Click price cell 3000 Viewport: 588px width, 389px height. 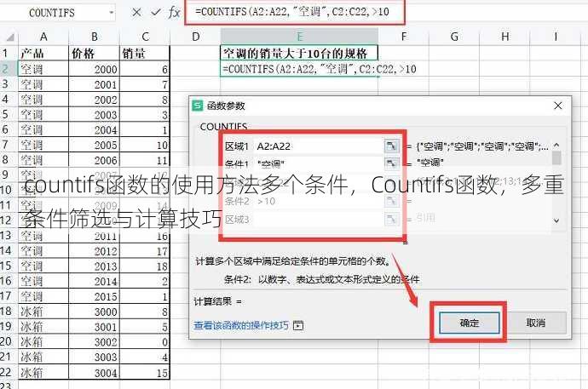[x=94, y=312]
